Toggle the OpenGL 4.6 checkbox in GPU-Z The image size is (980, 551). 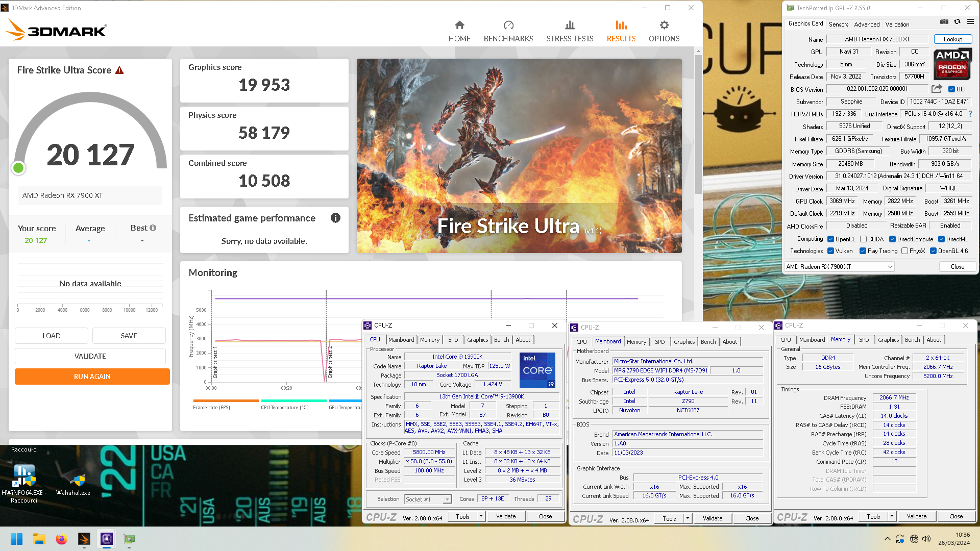[933, 251]
